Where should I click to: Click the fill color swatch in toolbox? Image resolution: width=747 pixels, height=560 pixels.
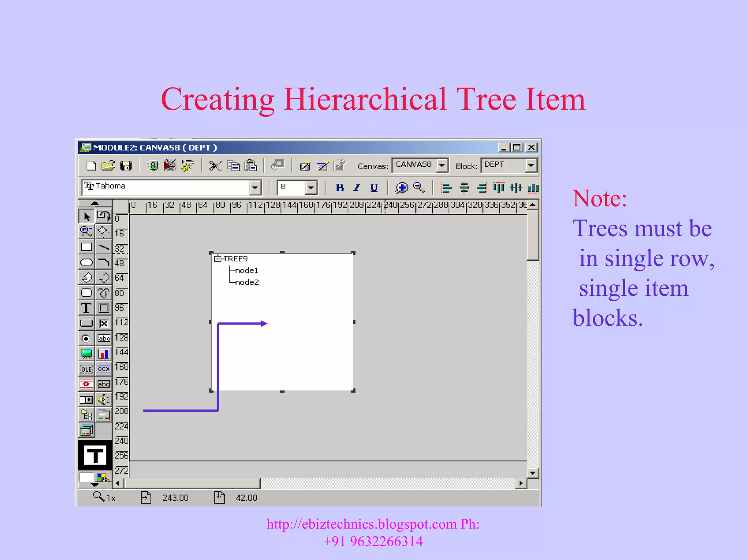click(x=86, y=477)
